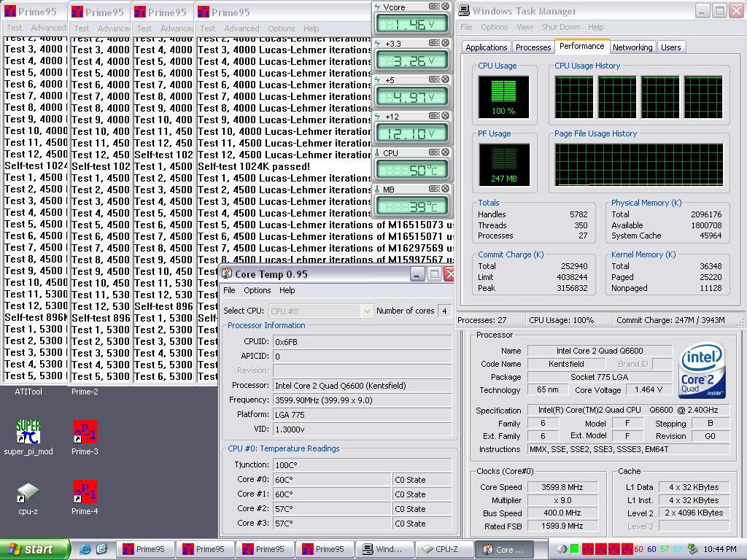Switch to the CPU-Z taskbar button
Viewport: 747px width, 560px height.
(444, 549)
